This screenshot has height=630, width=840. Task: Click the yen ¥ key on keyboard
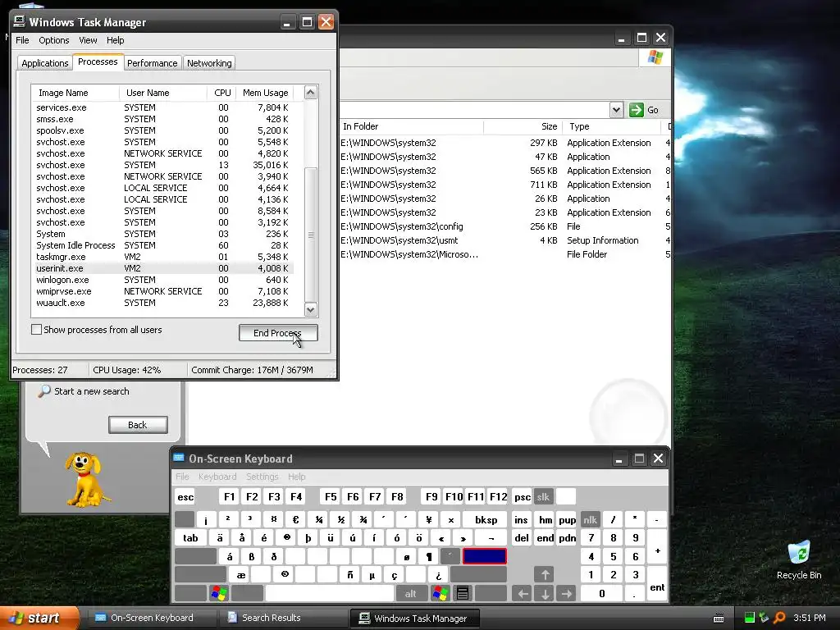[x=428, y=519]
